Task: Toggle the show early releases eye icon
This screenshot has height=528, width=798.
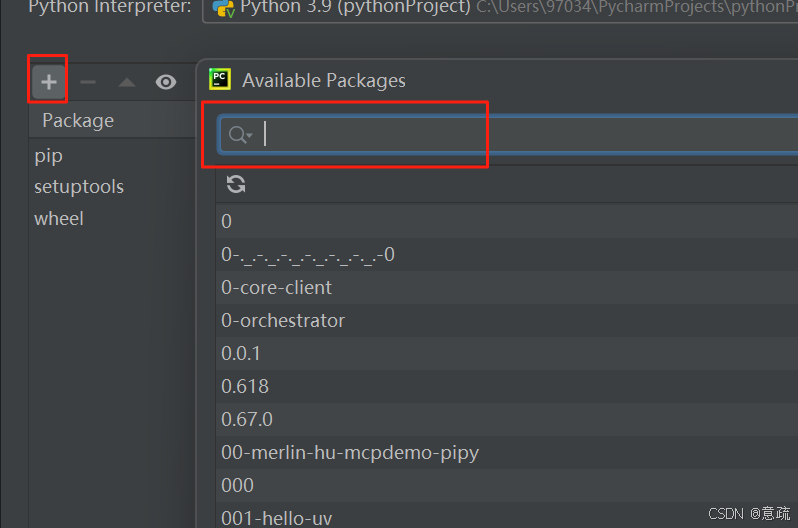Action: click(x=166, y=82)
